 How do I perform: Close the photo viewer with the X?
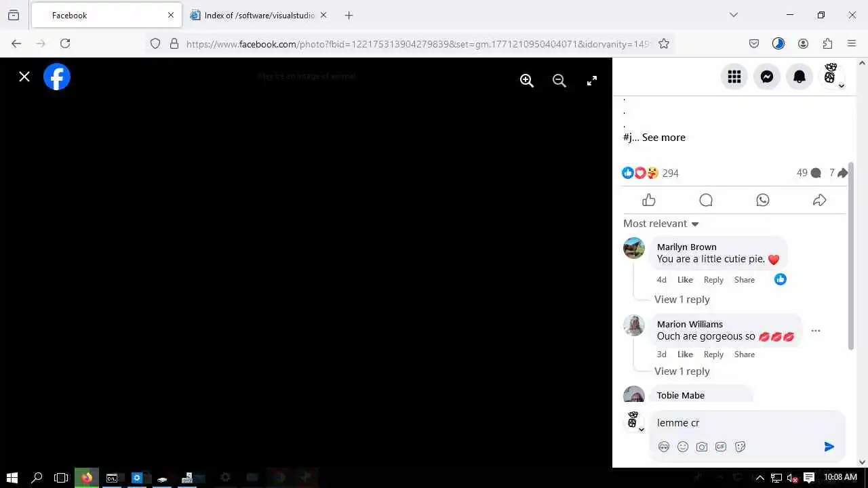click(24, 77)
